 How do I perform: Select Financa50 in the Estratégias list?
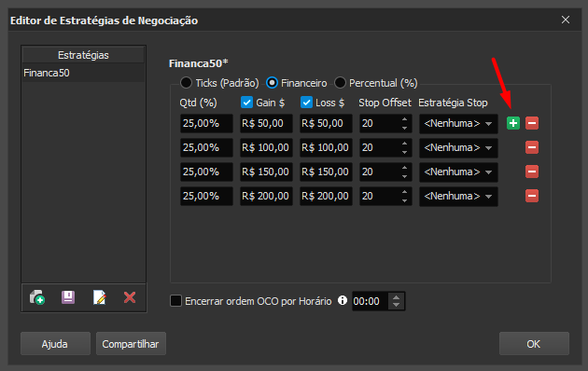pyautogui.click(x=83, y=73)
